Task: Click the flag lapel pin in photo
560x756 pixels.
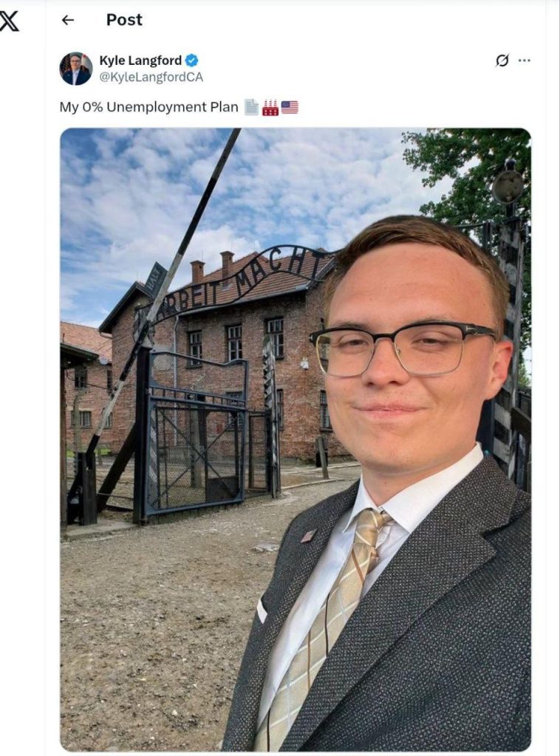Action: [x=309, y=536]
